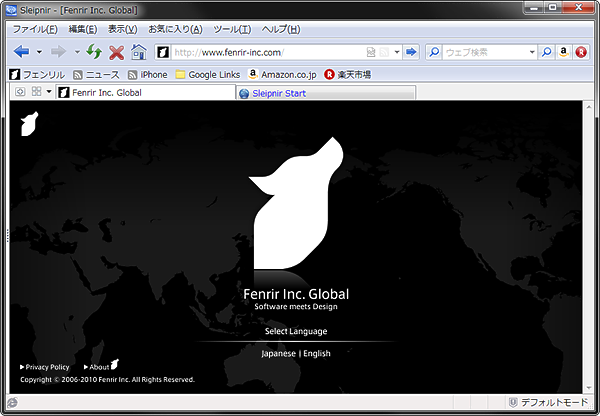Go to home page icon

[139, 52]
